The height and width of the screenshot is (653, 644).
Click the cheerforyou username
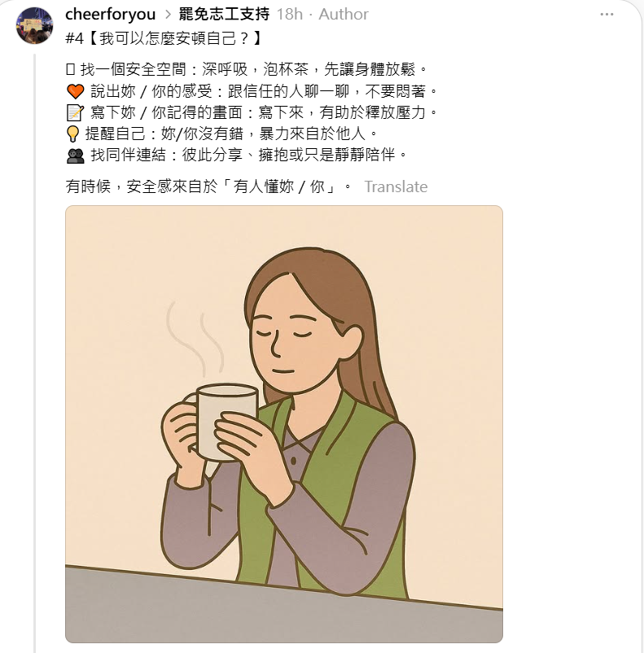111,14
